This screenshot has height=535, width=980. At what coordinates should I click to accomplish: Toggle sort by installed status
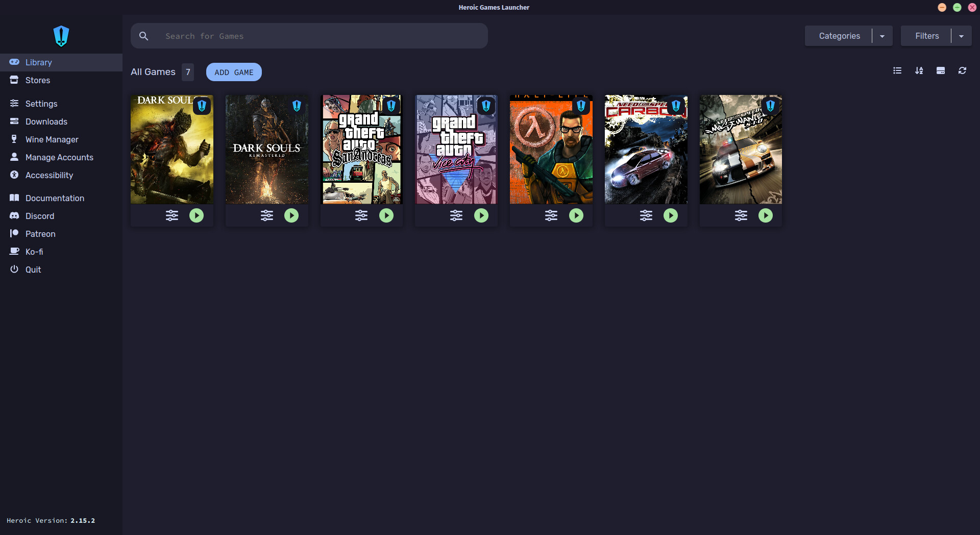(x=941, y=70)
